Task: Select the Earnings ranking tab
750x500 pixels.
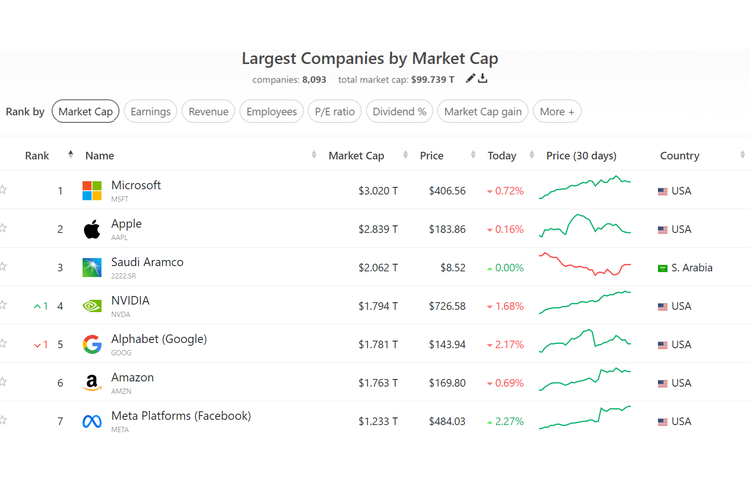Action: pos(150,112)
